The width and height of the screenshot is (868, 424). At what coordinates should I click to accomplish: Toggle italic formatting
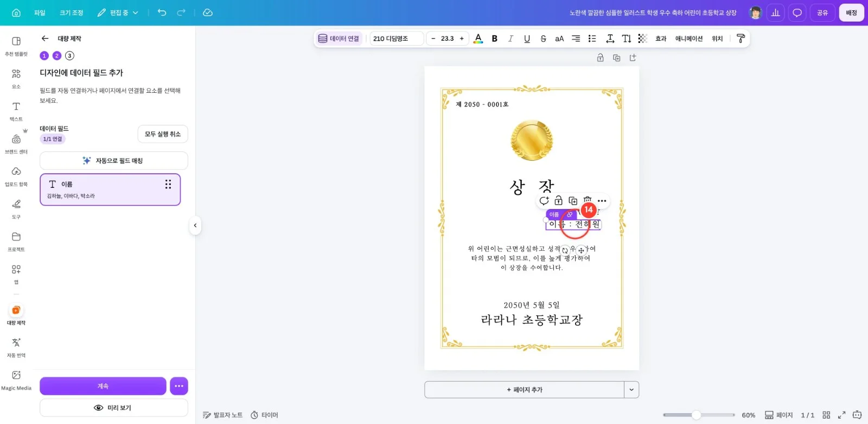510,39
